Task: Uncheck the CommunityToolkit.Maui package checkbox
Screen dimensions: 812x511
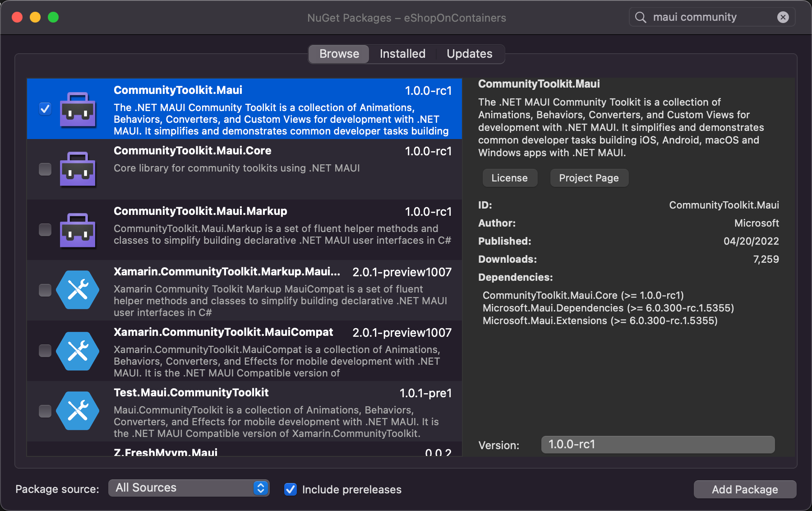Action: pyautogui.click(x=45, y=109)
